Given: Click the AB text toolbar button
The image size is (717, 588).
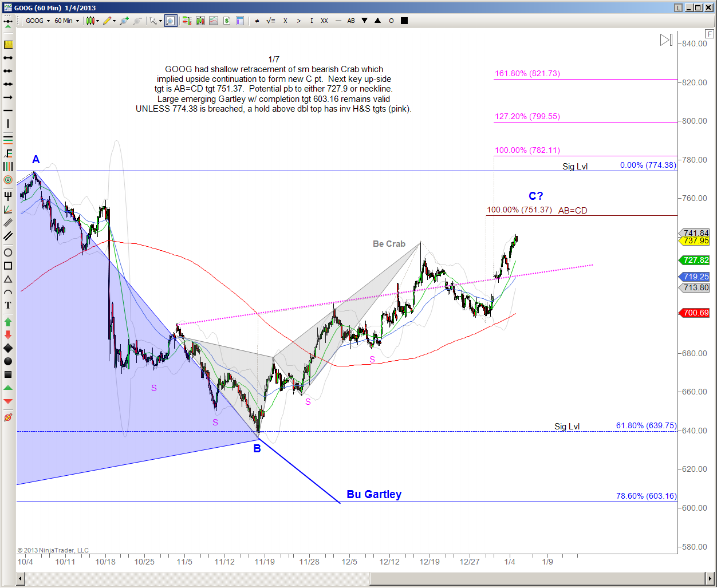Looking at the screenshot, I should tap(351, 21).
